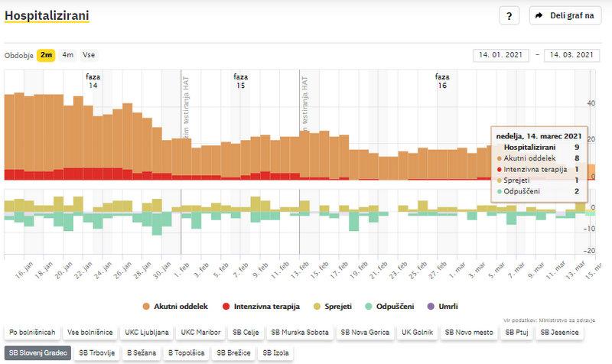
Task: Select the Po bolnišnicah view
Action: pos(32,333)
